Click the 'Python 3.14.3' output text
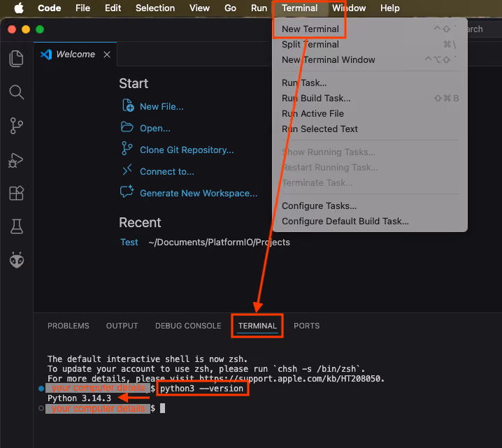Screen dimensions: 502x448 (x=80, y=398)
